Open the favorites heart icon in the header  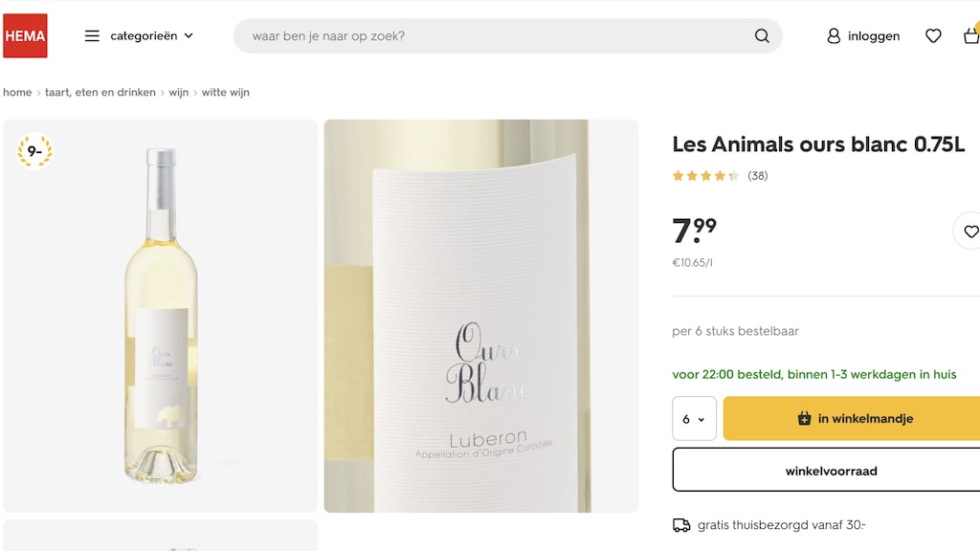pyautogui.click(x=931, y=35)
